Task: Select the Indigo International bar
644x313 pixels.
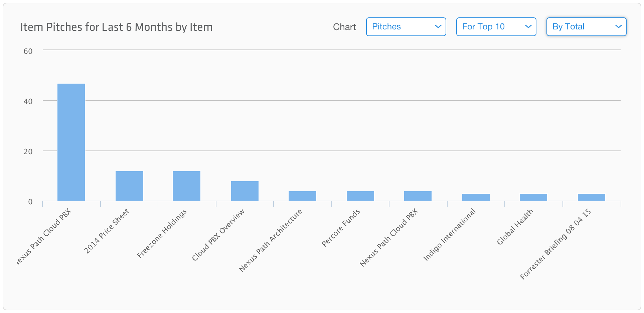Action: (x=476, y=197)
